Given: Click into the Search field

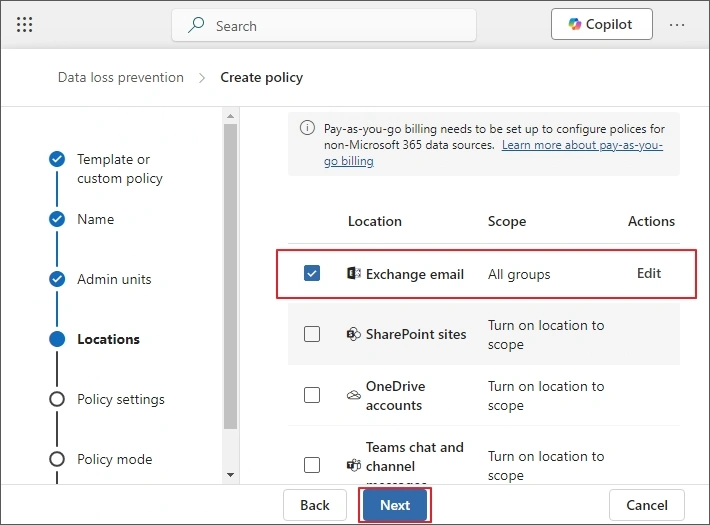Looking at the screenshot, I should pyautogui.click(x=324, y=25).
